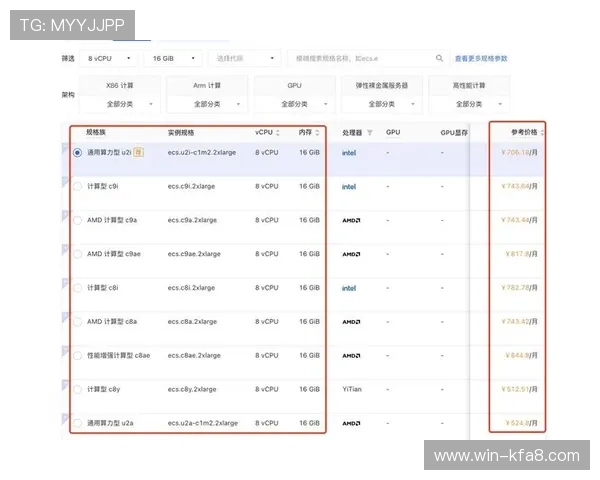Select the 性能增强计算型 c8ae radio button
The image size is (600, 480).
(77, 356)
